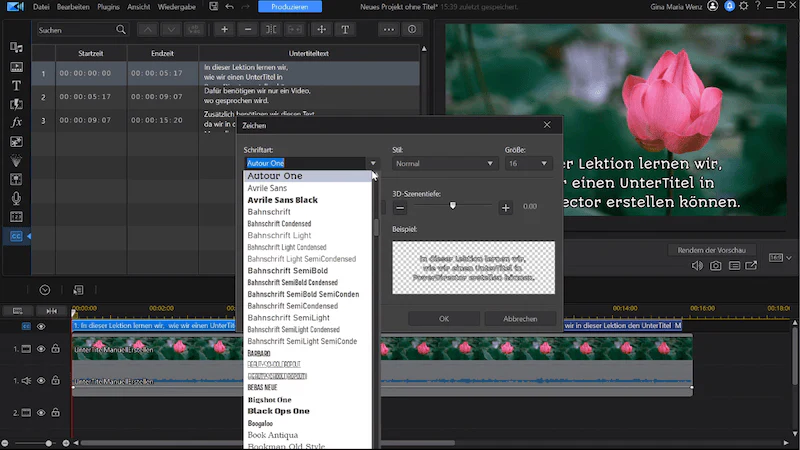This screenshot has width=800, height=450.
Task: Click the Produzieren button
Action: point(290,7)
